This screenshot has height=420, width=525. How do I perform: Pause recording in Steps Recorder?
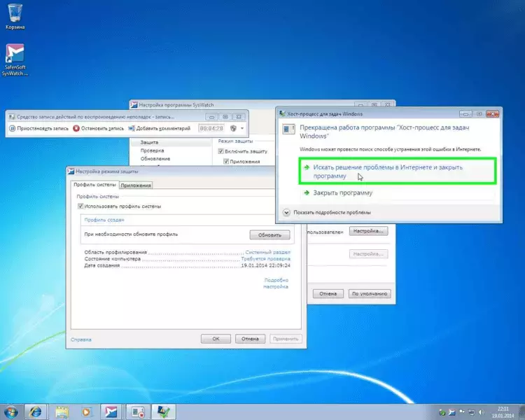38,128
